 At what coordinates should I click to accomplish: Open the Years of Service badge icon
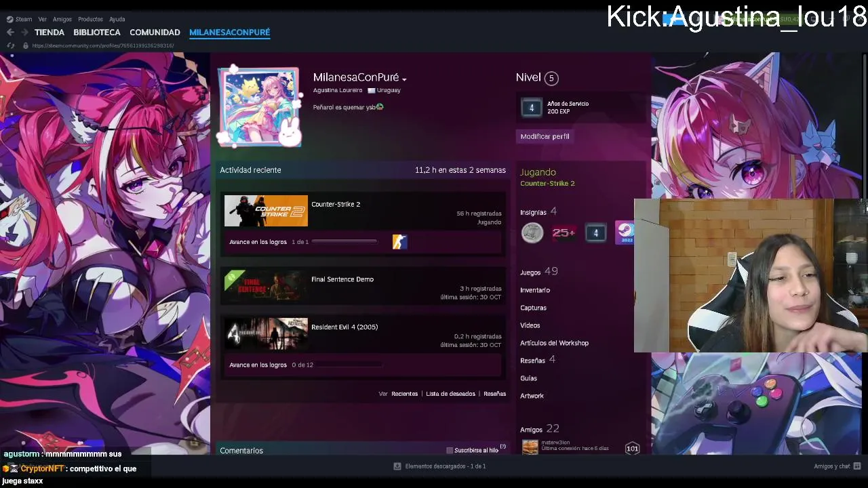pos(532,108)
